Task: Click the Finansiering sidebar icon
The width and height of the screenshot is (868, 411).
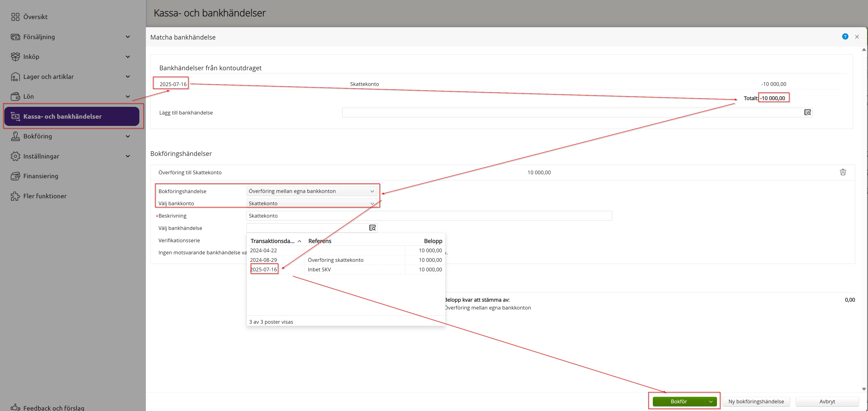Action: point(15,176)
